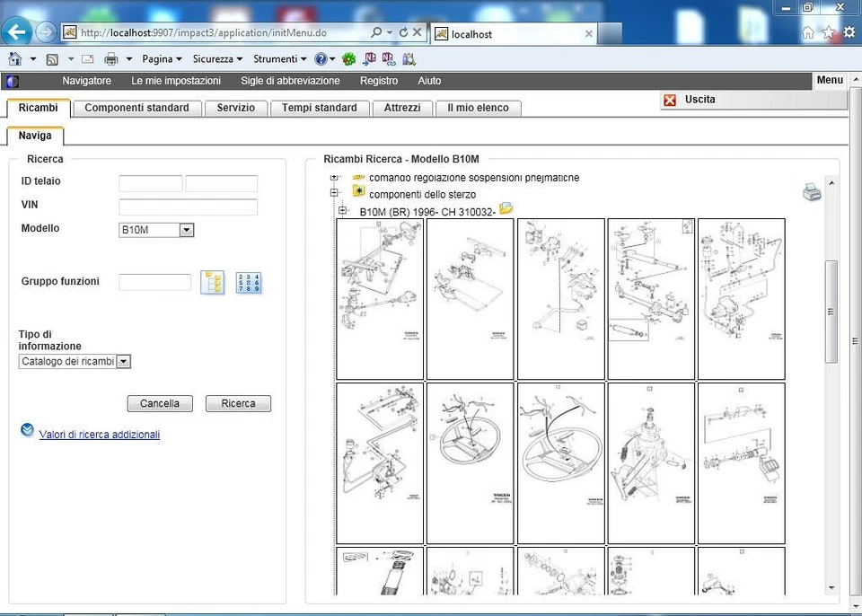Exit via the red Uscita icon
This screenshot has height=616, width=862.
pyautogui.click(x=670, y=100)
